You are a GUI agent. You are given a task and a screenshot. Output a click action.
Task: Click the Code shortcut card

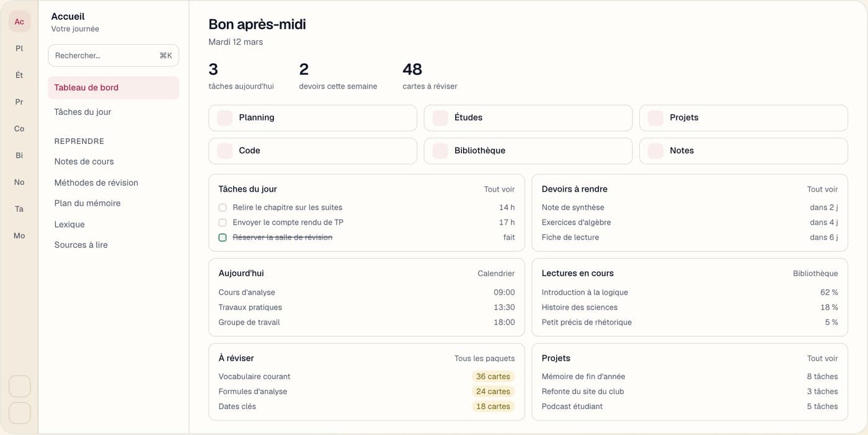click(x=312, y=151)
